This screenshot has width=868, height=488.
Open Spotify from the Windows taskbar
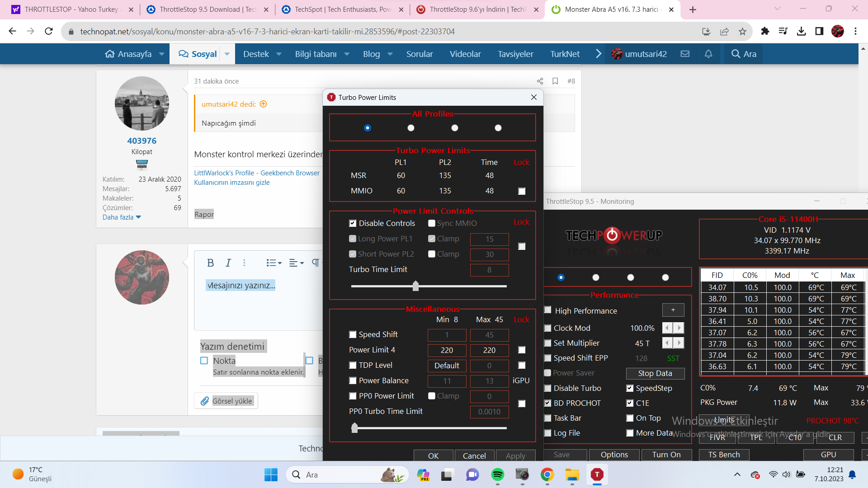tap(497, 474)
